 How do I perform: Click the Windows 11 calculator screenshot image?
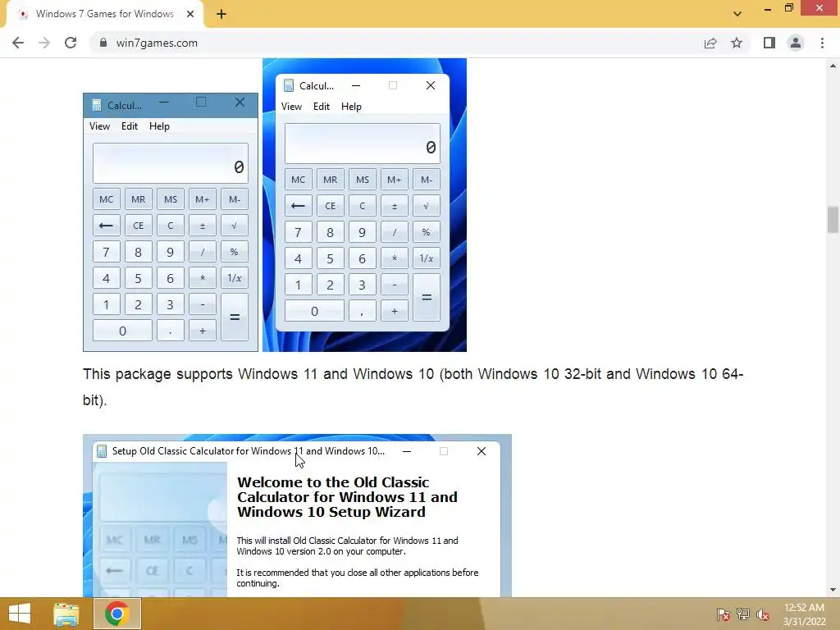pyautogui.click(x=364, y=204)
